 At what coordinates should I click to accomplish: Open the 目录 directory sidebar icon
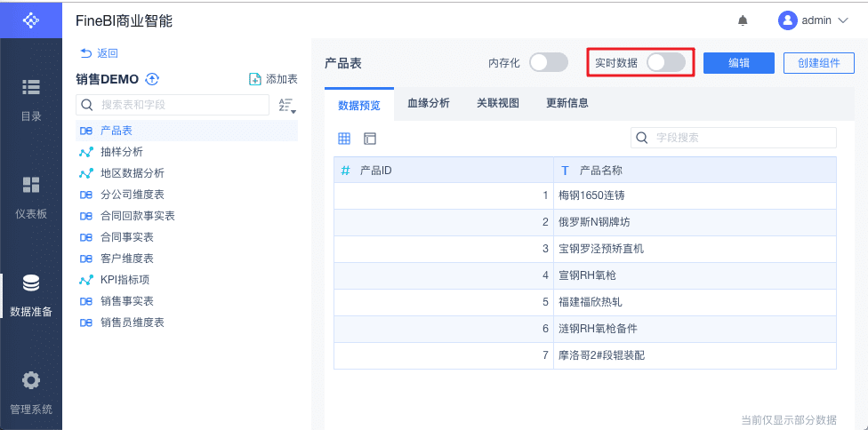tap(31, 87)
